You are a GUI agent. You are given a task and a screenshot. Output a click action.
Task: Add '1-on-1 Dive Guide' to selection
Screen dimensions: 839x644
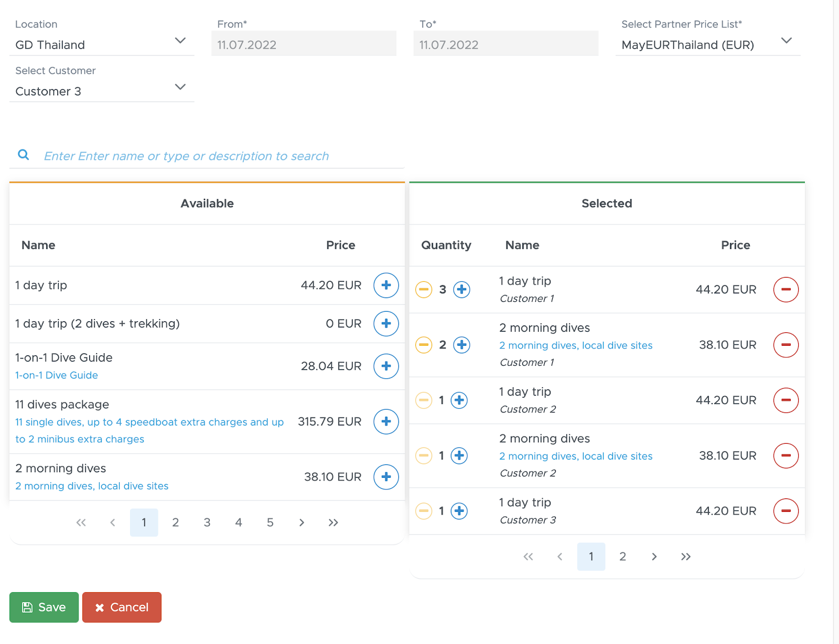[386, 366]
